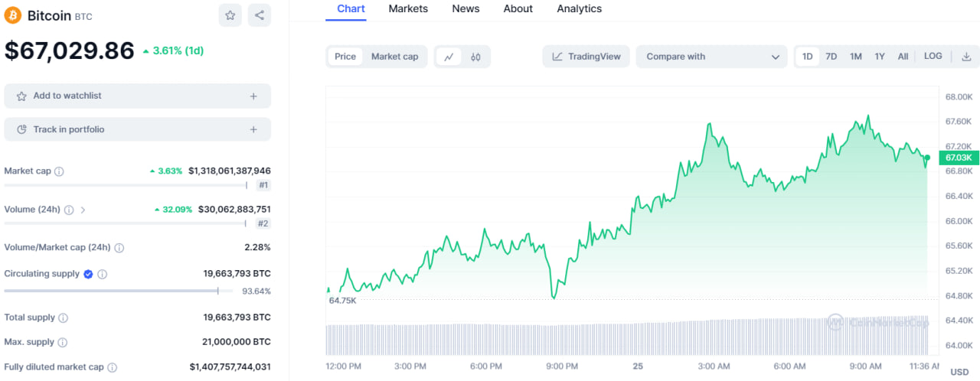
Task: Click Market cap info icon
Action: [59, 171]
